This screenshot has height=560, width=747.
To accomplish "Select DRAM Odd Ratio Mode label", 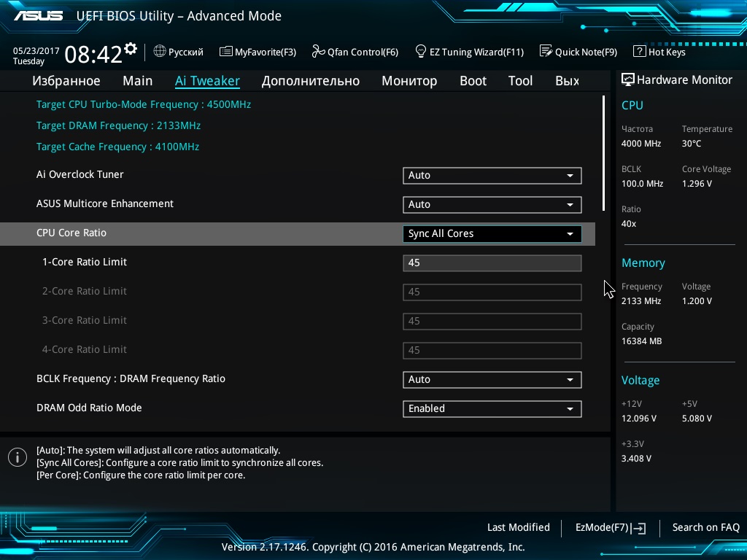I will click(x=89, y=408).
